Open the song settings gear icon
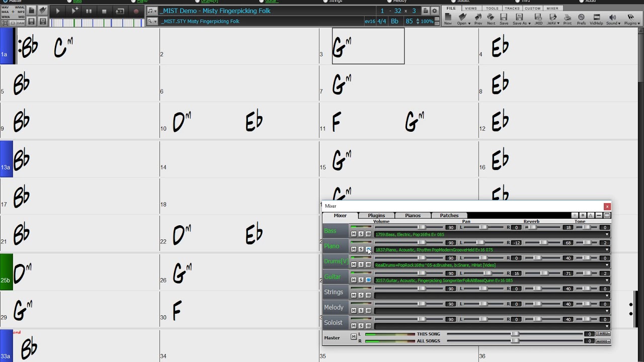This screenshot has width=644, height=362. pyautogui.click(x=435, y=11)
